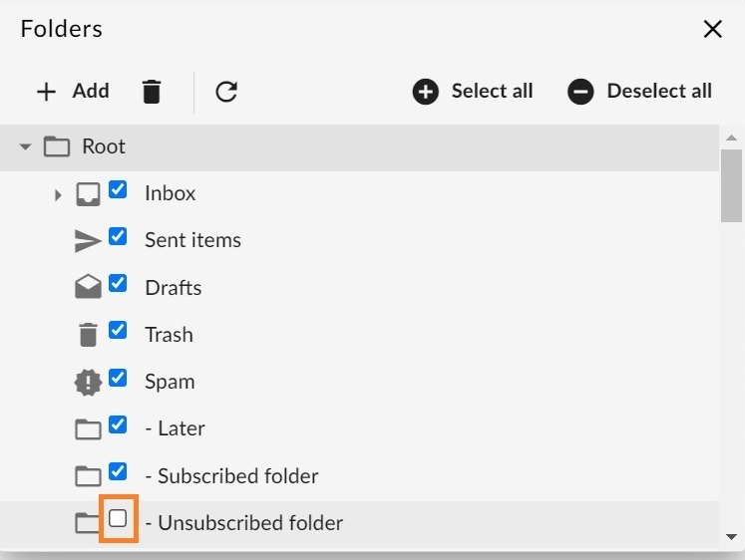The width and height of the screenshot is (745, 560).
Task: Click Select all button
Action: (x=473, y=91)
